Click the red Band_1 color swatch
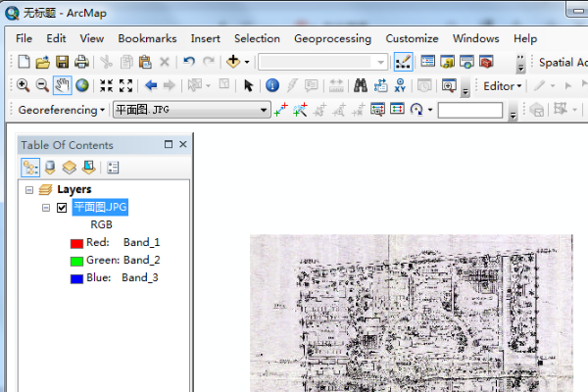588x392 pixels. (x=76, y=243)
